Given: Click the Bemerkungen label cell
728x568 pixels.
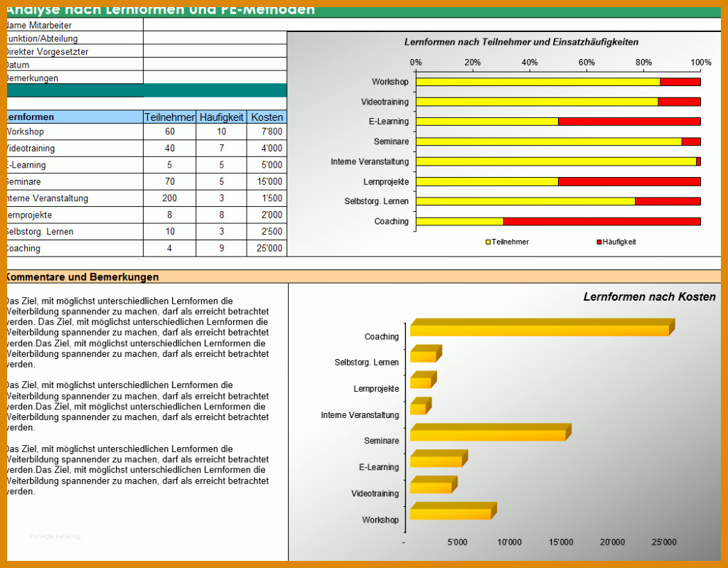Looking at the screenshot, I should 75,77.
